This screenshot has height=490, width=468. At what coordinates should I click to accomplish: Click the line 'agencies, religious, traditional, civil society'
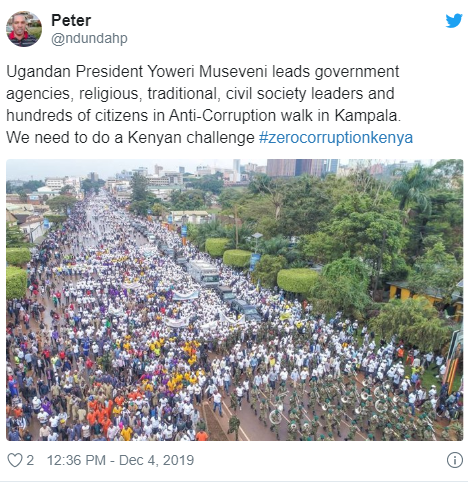[x=156, y=94]
